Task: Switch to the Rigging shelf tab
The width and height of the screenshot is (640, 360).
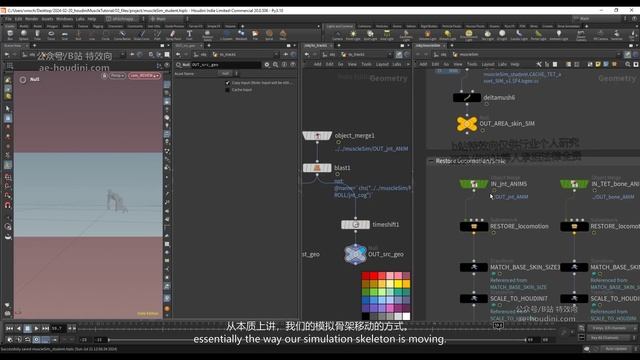Action: [98, 26]
